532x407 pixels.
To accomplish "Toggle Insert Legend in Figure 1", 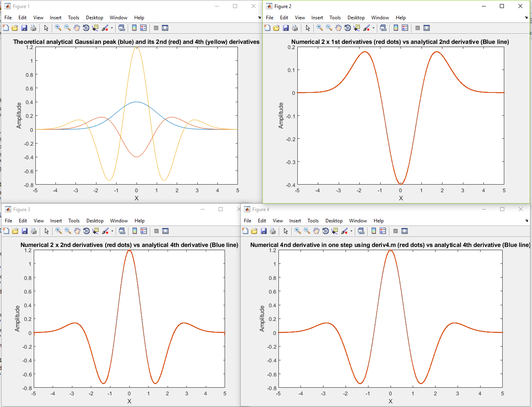I will click(x=143, y=28).
